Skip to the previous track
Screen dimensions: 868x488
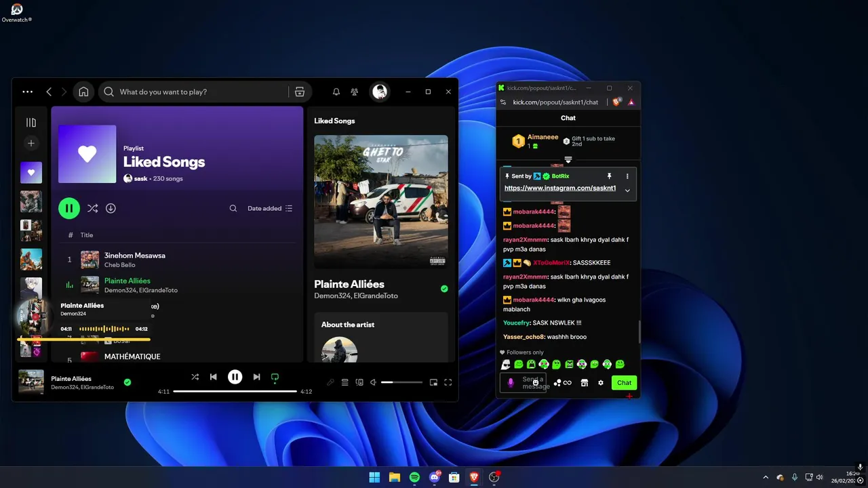[x=213, y=377]
